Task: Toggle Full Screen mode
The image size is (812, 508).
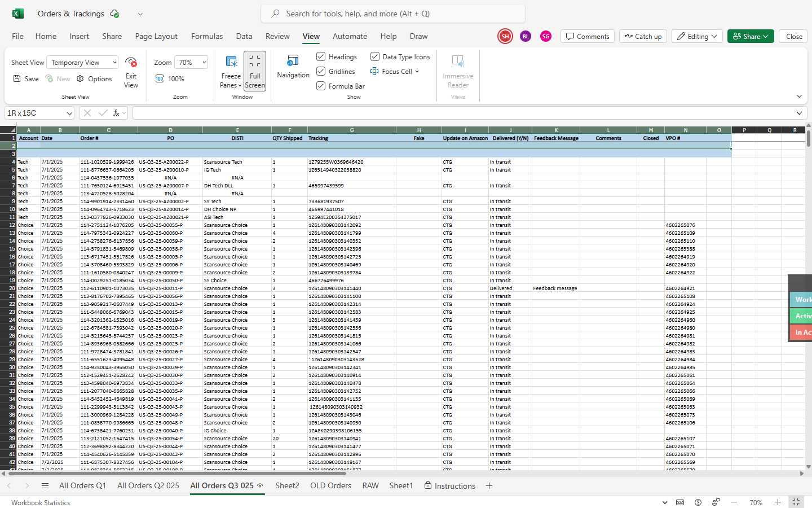Action: pyautogui.click(x=255, y=71)
